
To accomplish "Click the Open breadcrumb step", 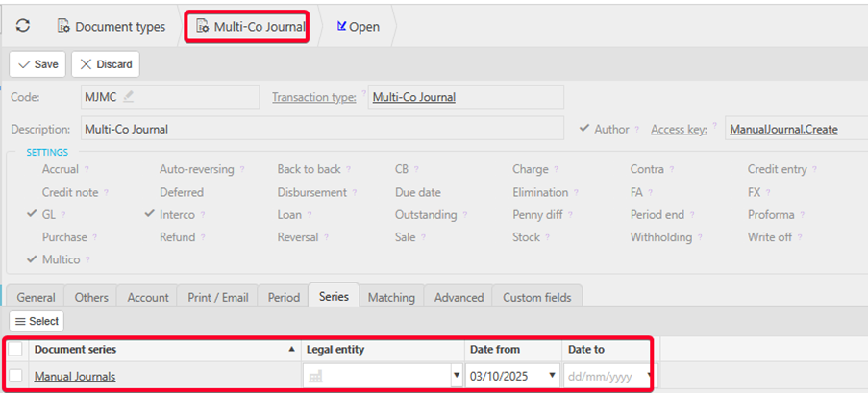I will [359, 27].
